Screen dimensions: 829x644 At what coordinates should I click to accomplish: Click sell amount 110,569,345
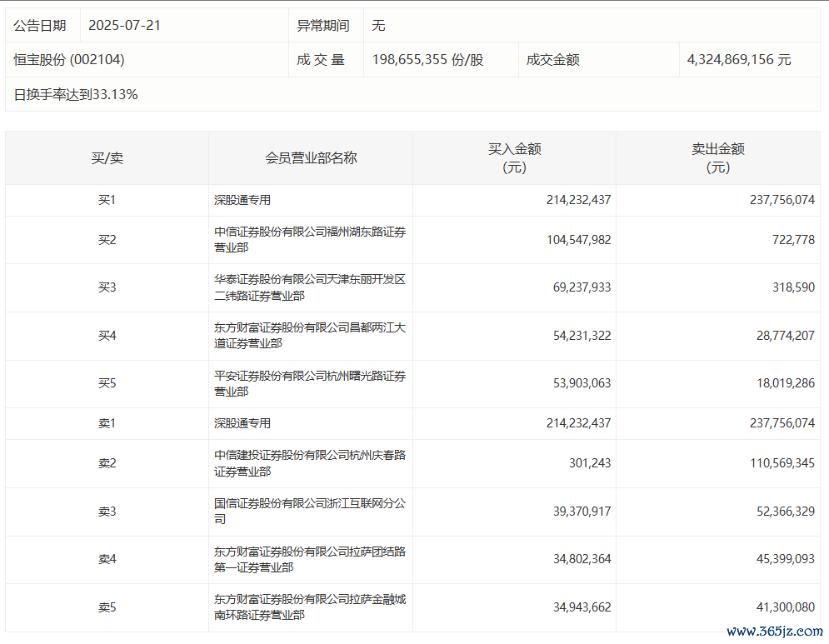pyautogui.click(x=782, y=464)
